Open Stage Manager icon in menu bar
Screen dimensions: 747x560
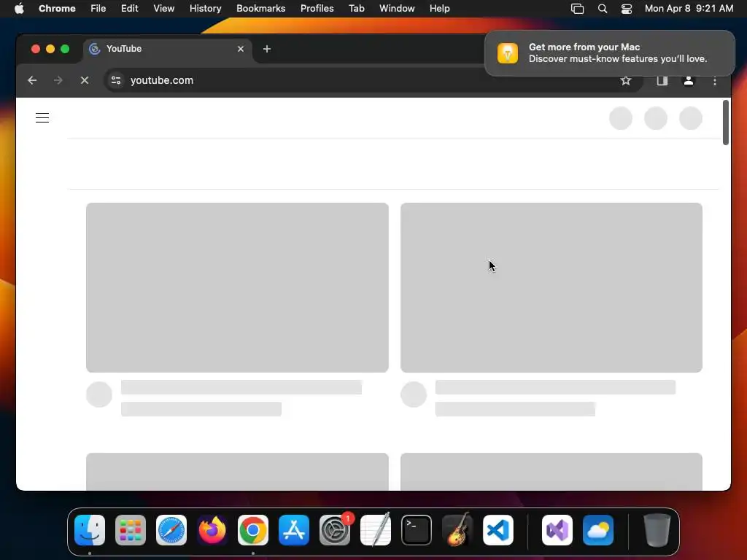pyautogui.click(x=578, y=9)
